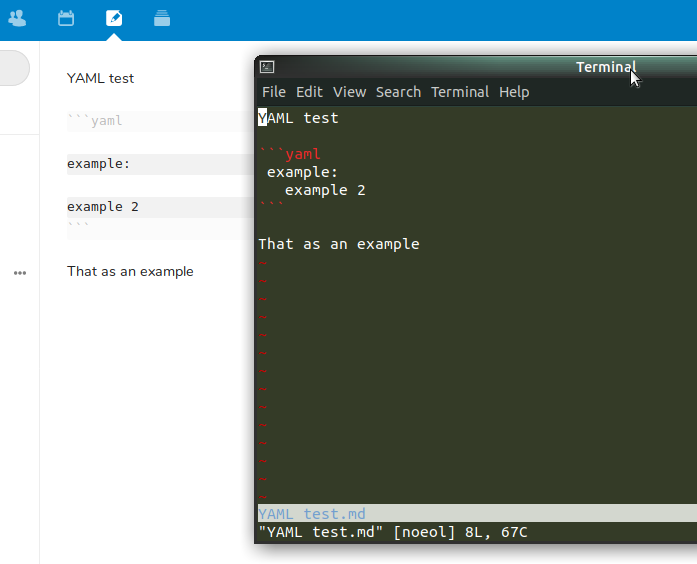Open the Search menu in Terminal
The image size is (697, 564).
398,92
